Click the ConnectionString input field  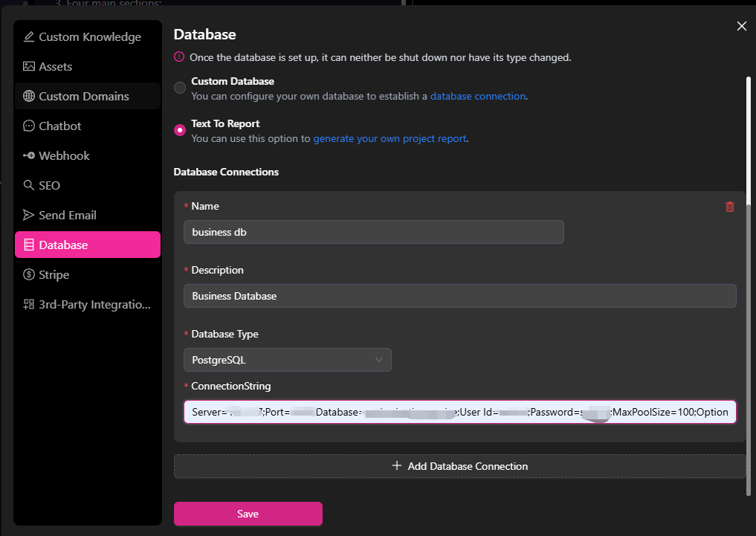(460, 412)
